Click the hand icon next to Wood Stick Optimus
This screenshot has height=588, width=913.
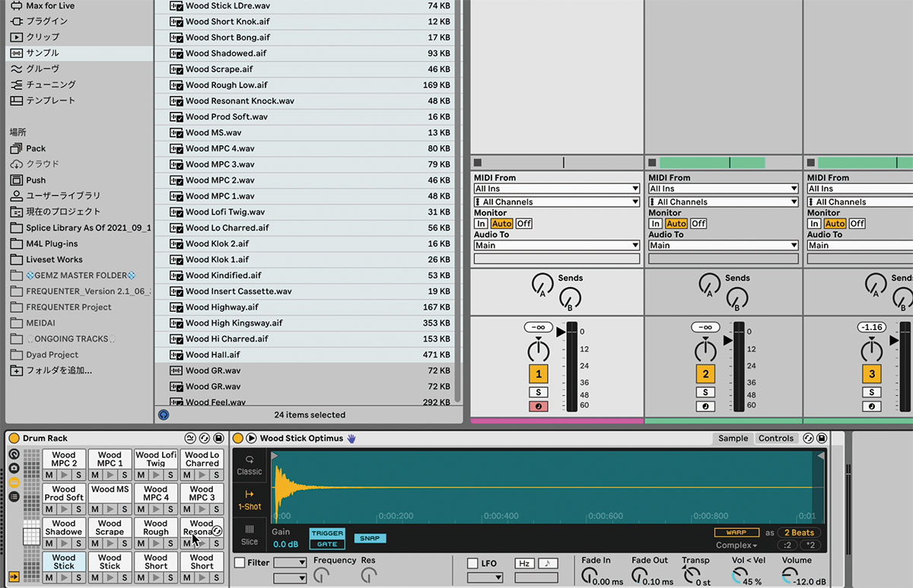(352, 438)
